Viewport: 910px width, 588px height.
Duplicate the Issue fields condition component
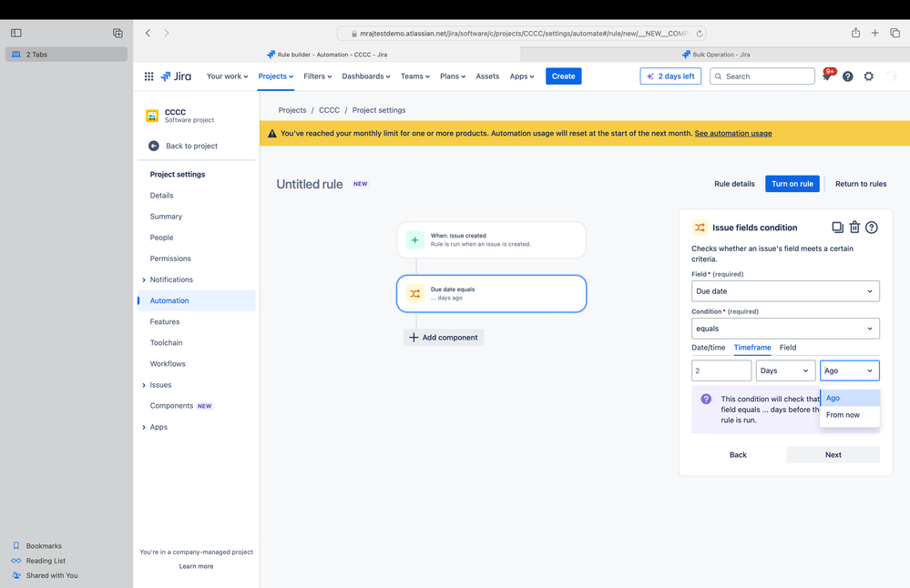tap(837, 228)
